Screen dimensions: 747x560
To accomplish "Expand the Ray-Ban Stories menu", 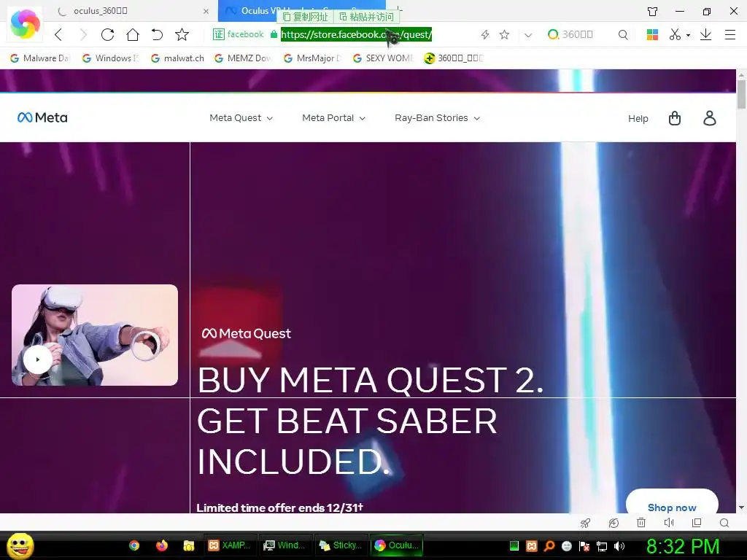I will coord(437,118).
